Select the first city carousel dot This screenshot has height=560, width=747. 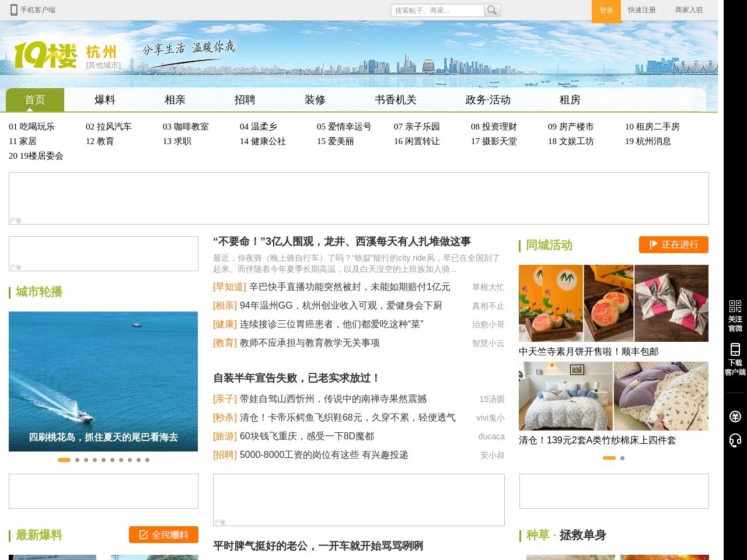click(x=64, y=460)
